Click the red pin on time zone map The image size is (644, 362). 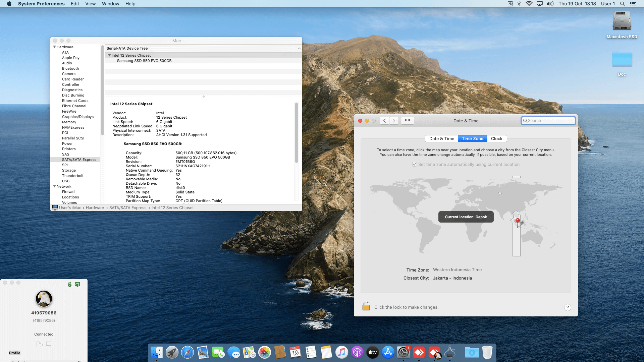click(x=518, y=220)
